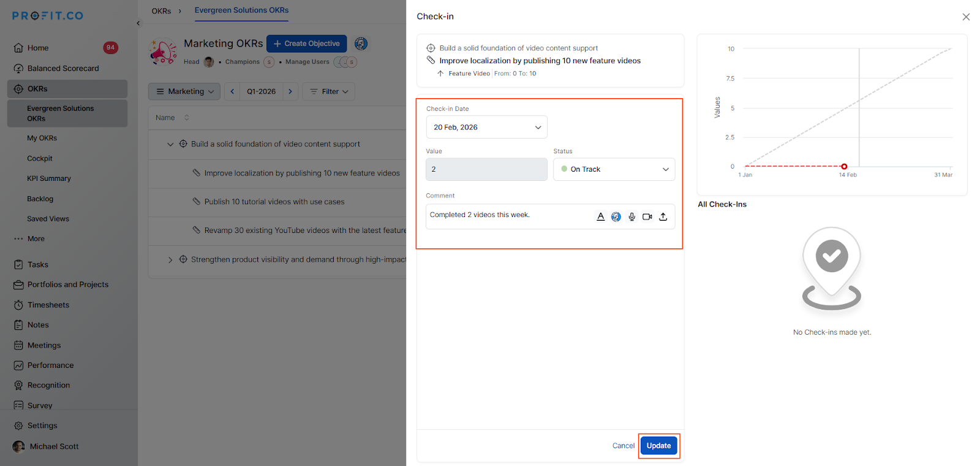
Task: Collapse the 'Build a solid foundation' objective
Action: tap(170, 144)
